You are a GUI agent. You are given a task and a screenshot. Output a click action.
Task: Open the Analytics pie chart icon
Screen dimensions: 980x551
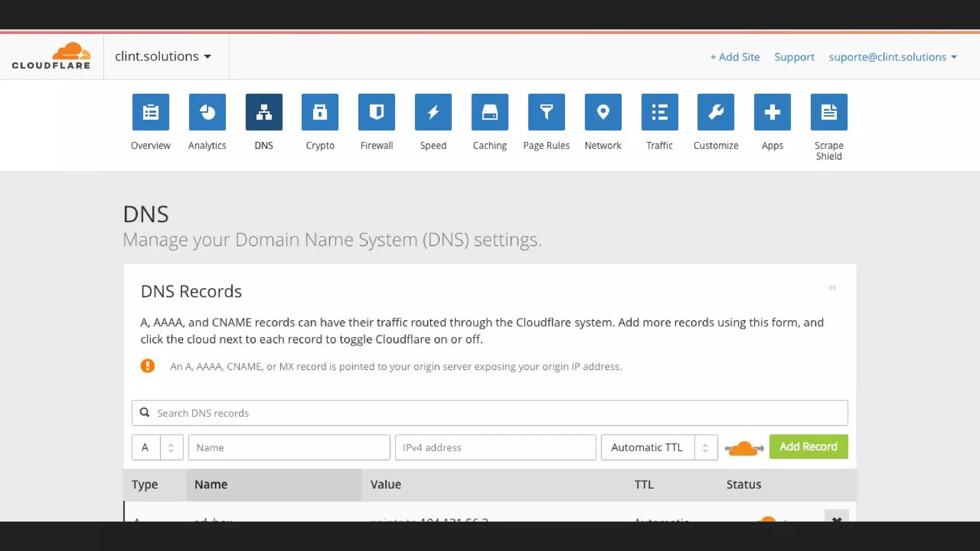[207, 112]
